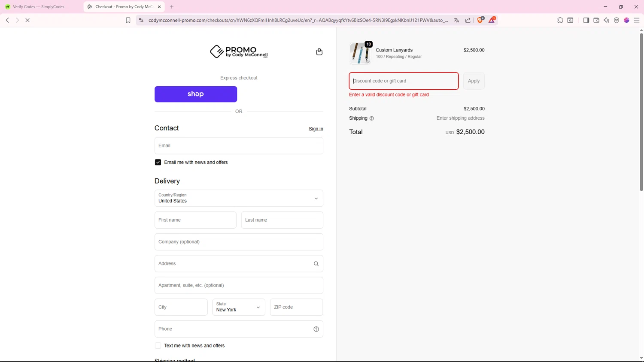The height and width of the screenshot is (362, 644).
Task: Open the browser hamburger menu
Action: pyautogui.click(x=637, y=20)
